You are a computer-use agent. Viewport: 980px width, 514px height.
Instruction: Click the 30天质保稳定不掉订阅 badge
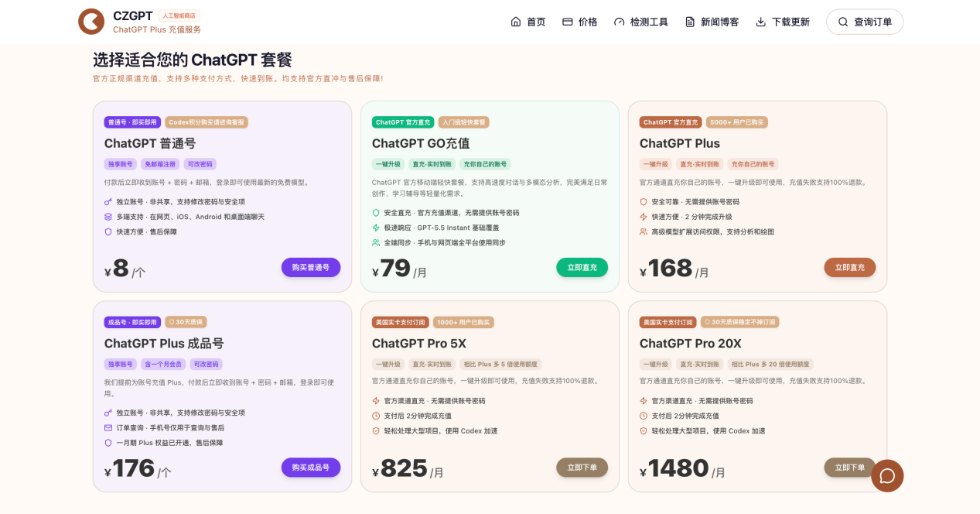tap(739, 322)
